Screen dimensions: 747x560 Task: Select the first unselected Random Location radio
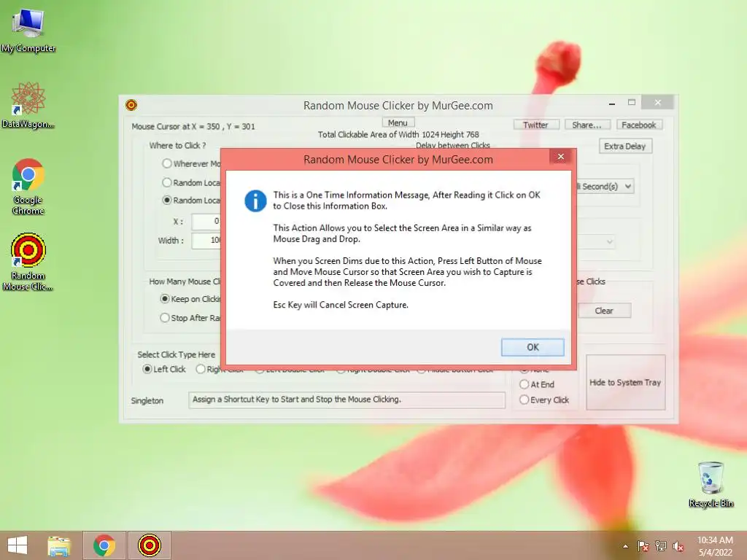167,182
